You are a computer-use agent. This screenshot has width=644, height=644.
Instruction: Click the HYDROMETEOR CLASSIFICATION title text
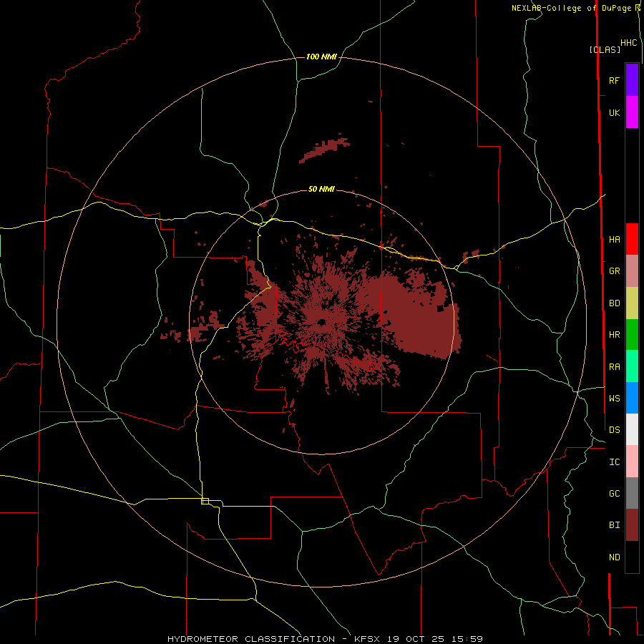pyautogui.click(x=251, y=639)
